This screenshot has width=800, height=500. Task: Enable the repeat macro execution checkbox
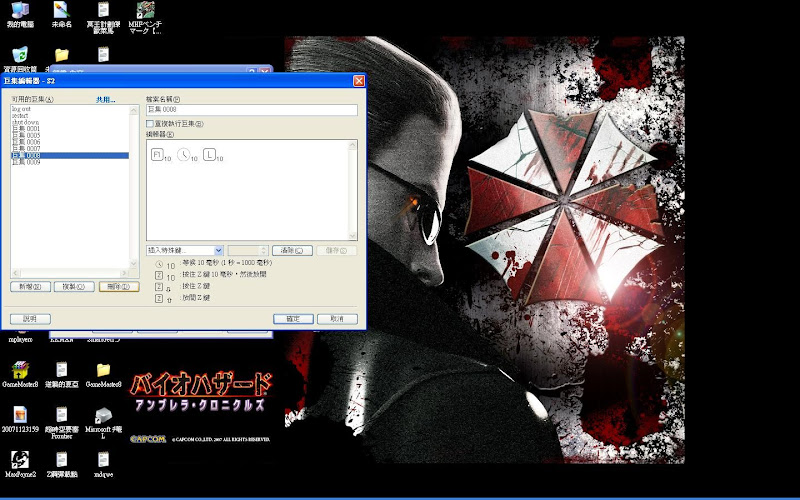point(150,123)
